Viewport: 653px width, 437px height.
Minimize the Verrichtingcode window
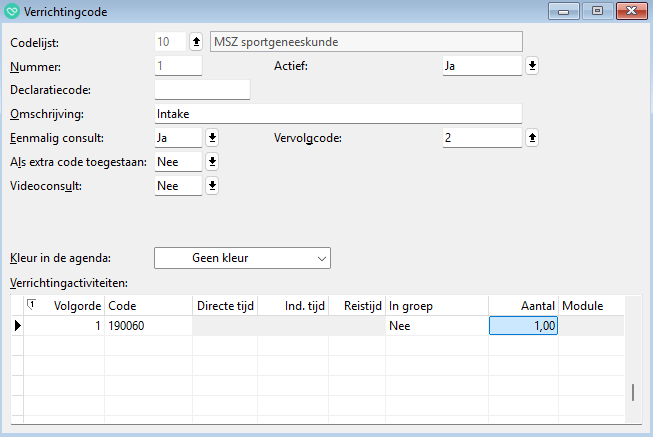click(x=564, y=11)
